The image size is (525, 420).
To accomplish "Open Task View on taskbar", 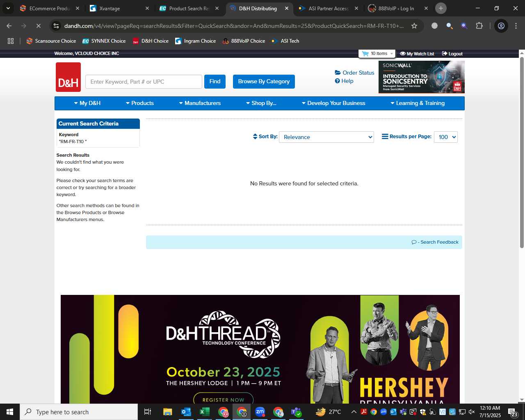I will tap(148, 412).
